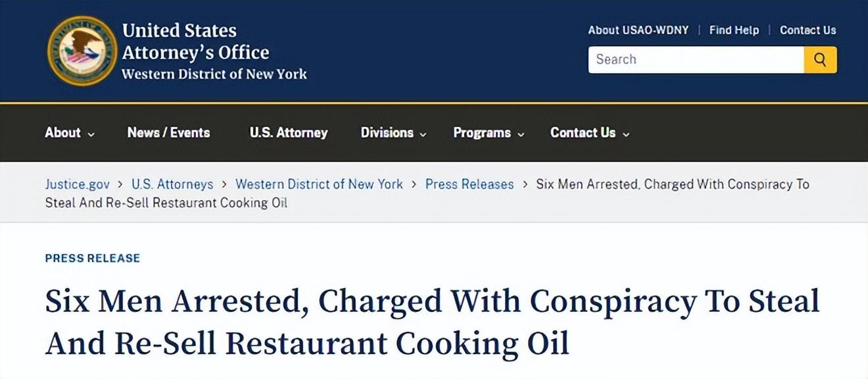
Task: Open the U.S. Attorney menu item
Action: coord(289,133)
